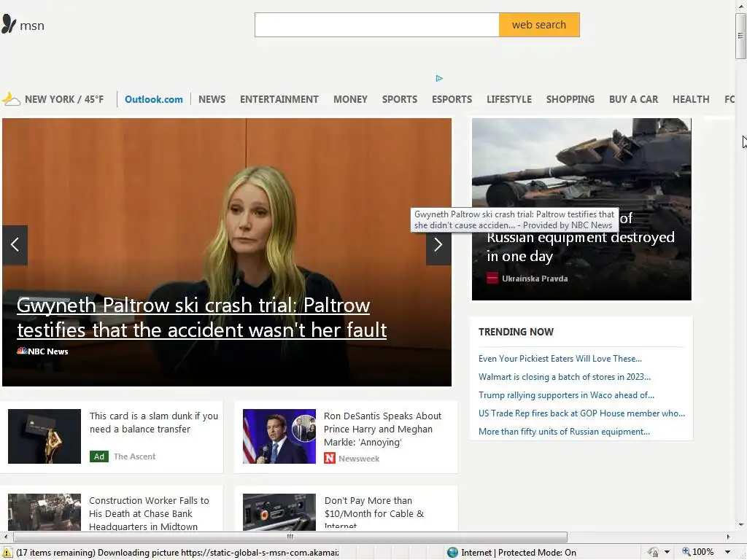747x560 pixels.
Task: Click the Ukrainska Pravda red logo icon
Action: [492, 278]
